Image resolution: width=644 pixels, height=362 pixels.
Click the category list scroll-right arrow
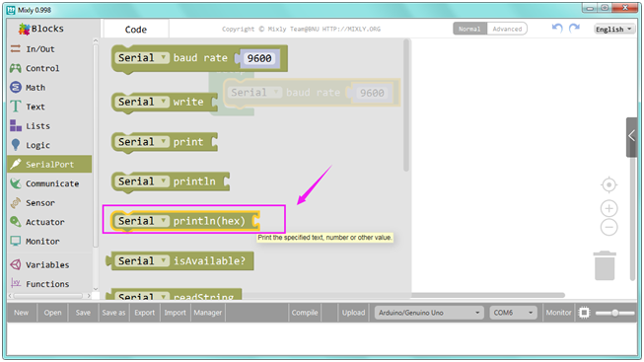[89, 296]
